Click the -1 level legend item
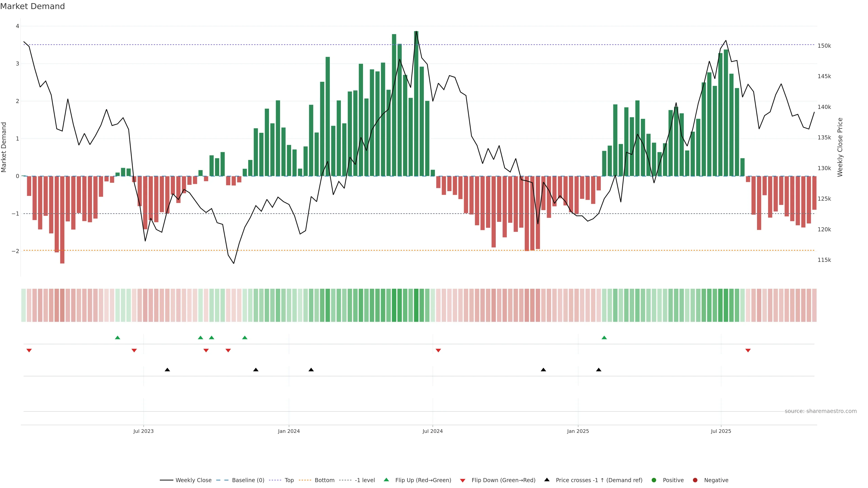Screen dimensions: 868x488 [x=365, y=480]
